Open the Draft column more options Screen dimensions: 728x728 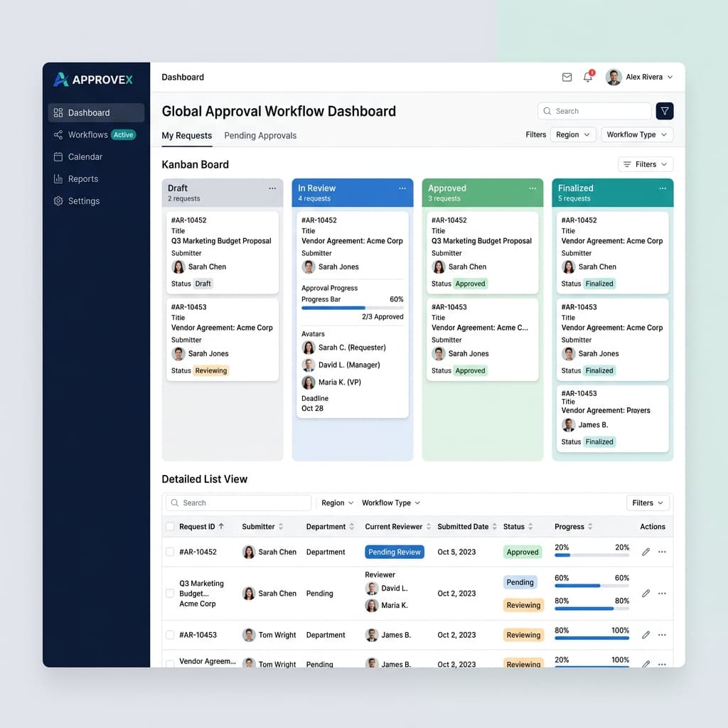[x=272, y=188]
